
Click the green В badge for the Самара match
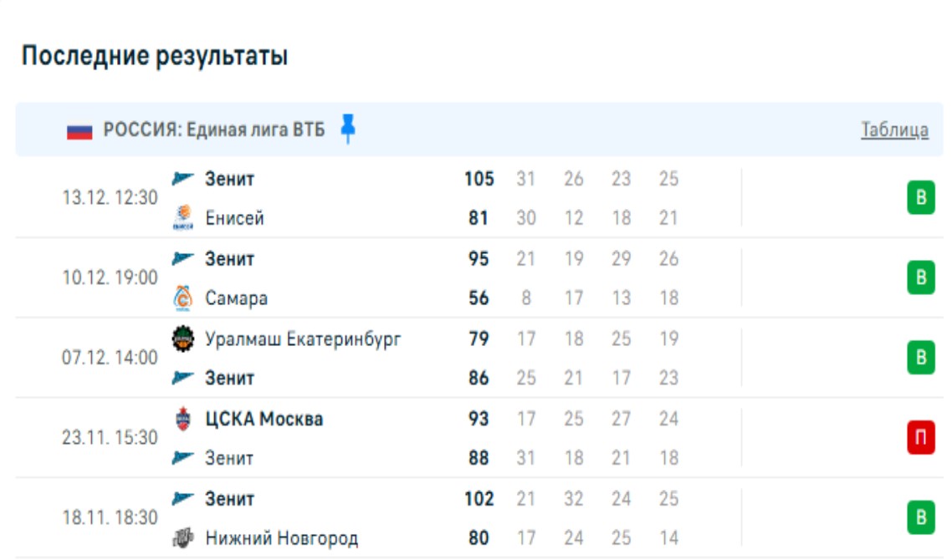click(x=920, y=278)
